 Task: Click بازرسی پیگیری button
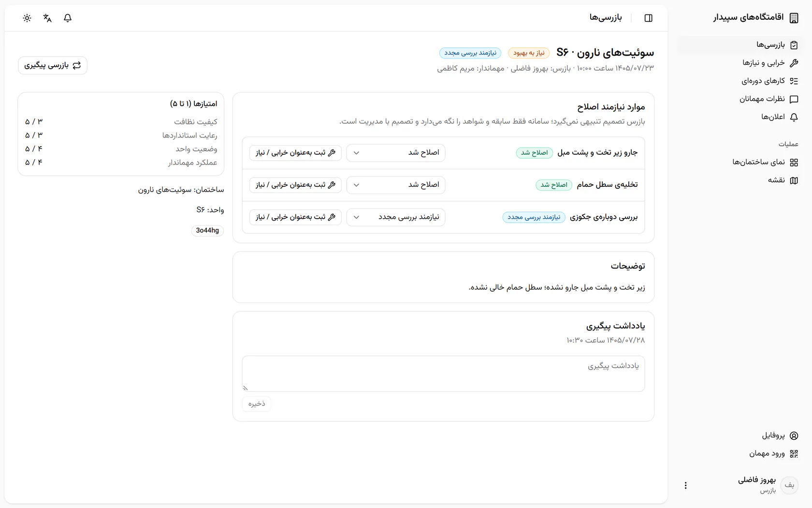pos(53,65)
